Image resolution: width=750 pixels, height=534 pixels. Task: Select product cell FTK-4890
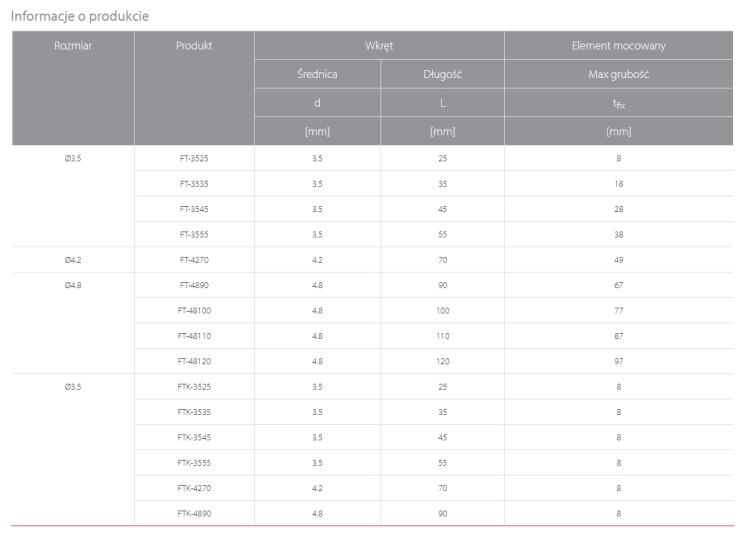[194, 513]
